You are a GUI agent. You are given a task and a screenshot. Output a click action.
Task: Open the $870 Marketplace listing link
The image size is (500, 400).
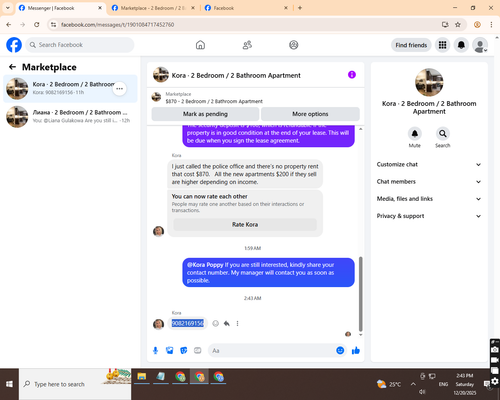pos(214,101)
